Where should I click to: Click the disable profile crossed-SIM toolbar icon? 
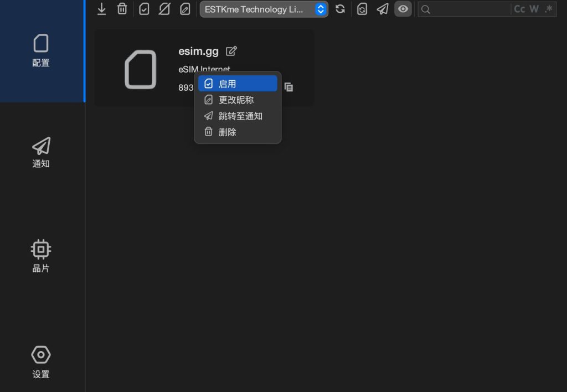(164, 9)
